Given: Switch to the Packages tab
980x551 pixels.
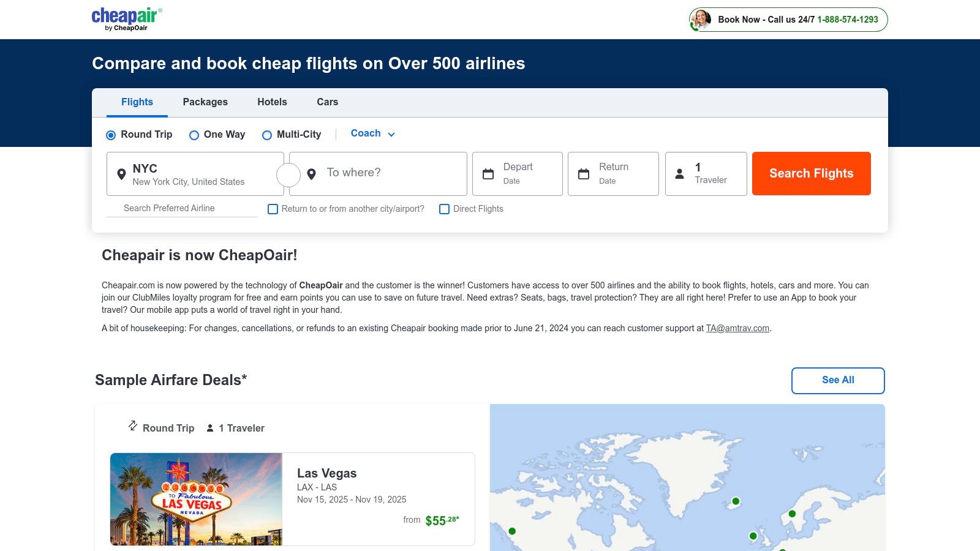Looking at the screenshot, I should click(205, 102).
